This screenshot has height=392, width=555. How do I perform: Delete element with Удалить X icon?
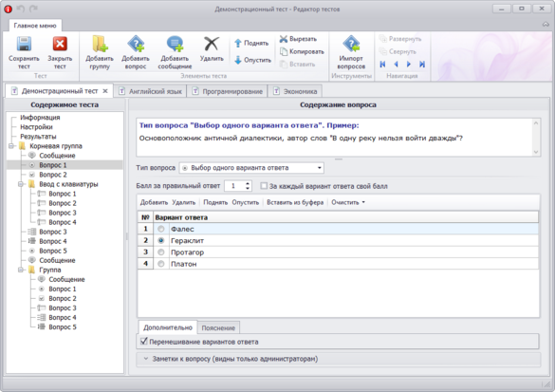tap(212, 45)
